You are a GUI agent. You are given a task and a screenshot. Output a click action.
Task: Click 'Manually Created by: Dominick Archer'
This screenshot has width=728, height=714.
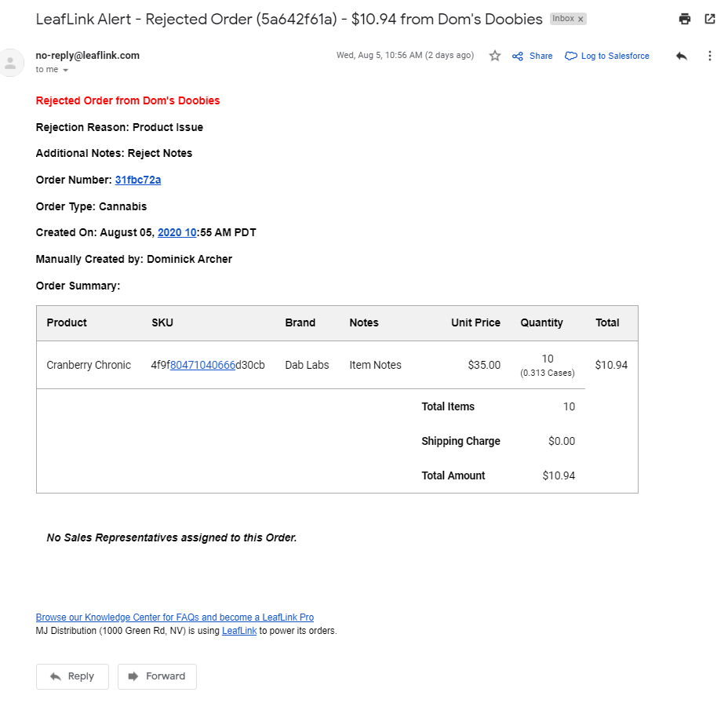point(133,259)
